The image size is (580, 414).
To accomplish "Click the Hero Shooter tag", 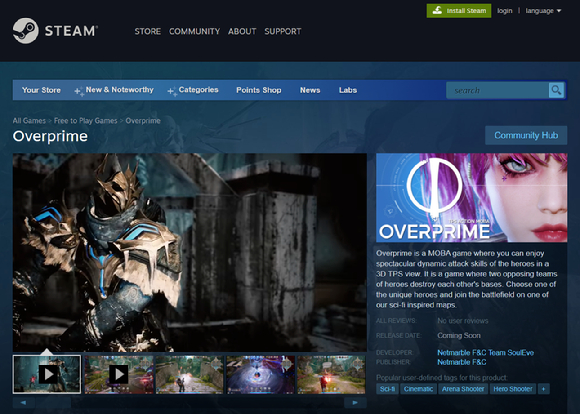I will [x=513, y=389].
